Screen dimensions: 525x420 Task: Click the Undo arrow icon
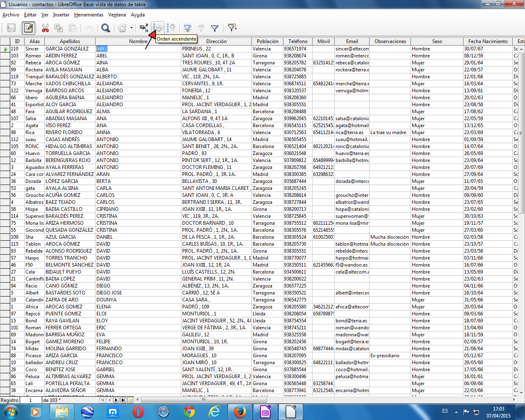coord(89,28)
